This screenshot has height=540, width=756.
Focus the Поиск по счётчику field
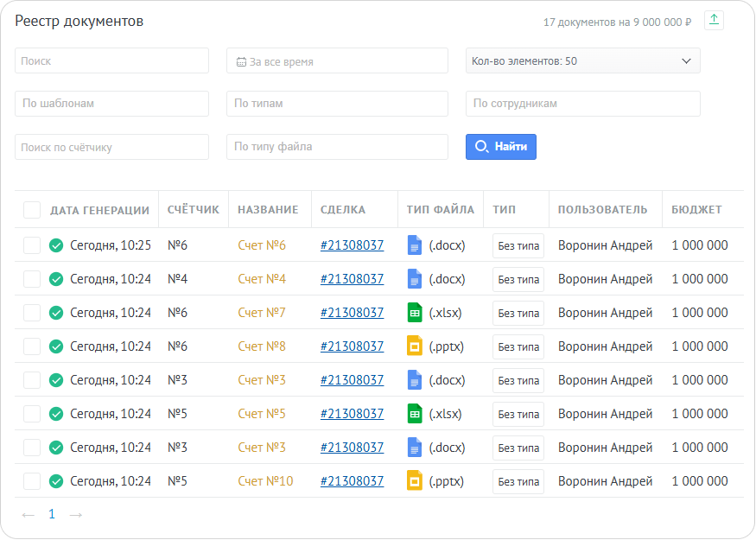[x=111, y=147]
